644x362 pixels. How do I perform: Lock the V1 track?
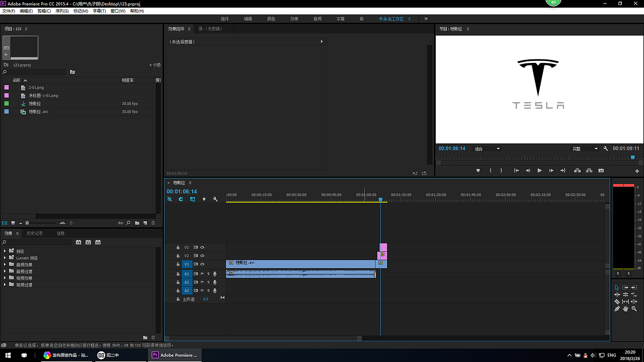178,264
